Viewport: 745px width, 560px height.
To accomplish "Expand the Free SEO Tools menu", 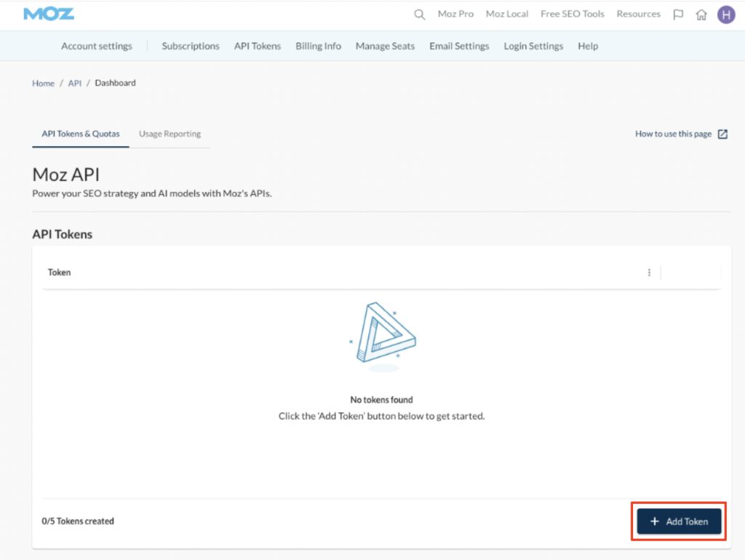I will (572, 14).
